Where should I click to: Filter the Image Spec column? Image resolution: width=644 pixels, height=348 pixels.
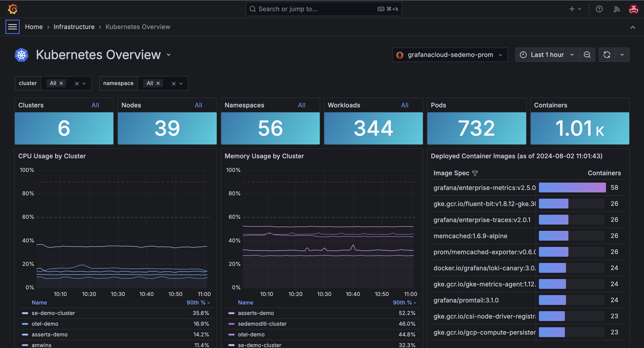(475, 173)
